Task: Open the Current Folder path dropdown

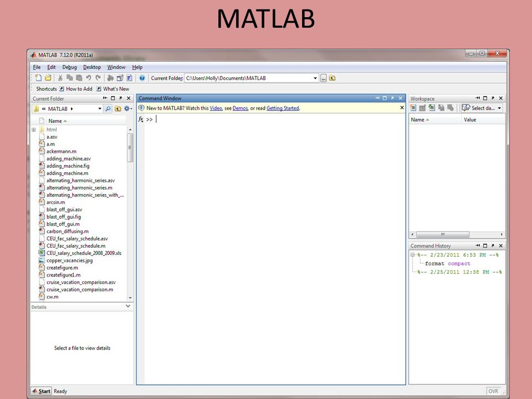Action: point(315,78)
